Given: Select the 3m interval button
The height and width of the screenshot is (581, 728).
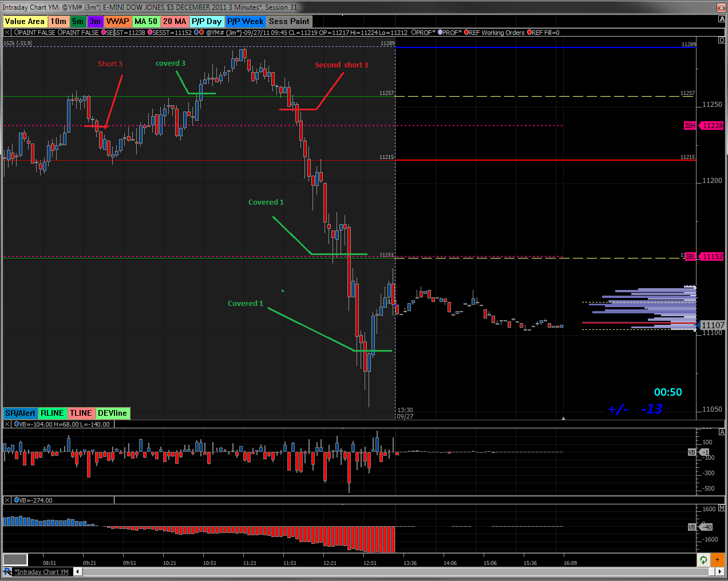Looking at the screenshot, I should pyautogui.click(x=95, y=21).
